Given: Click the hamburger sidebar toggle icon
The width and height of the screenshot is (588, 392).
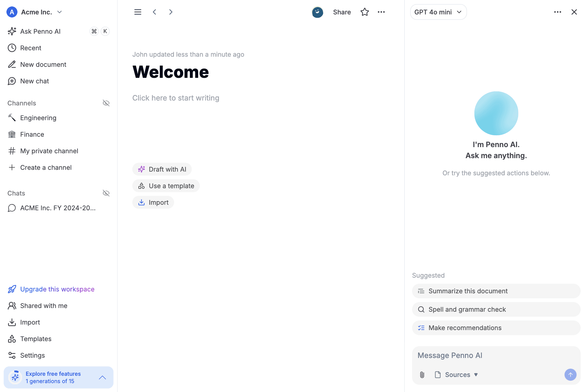Looking at the screenshot, I should click(x=138, y=12).
